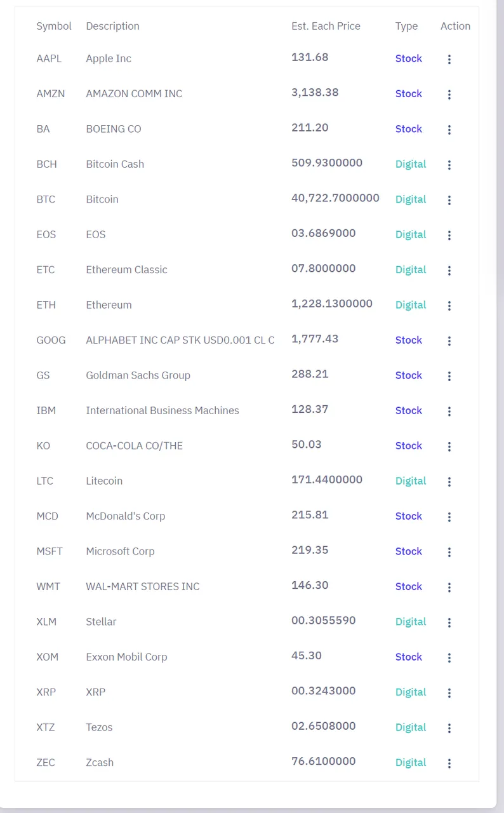Viewport: 504px width, 813px height.
Task: Select the EOS symbol cell
Action: [46, 234]
